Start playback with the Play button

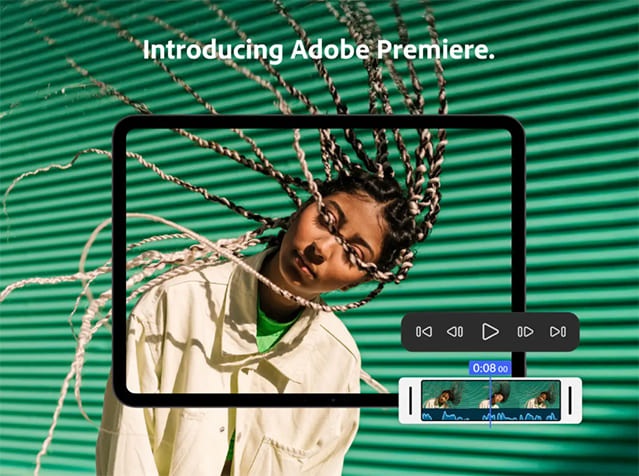click(x=490, y=331)
